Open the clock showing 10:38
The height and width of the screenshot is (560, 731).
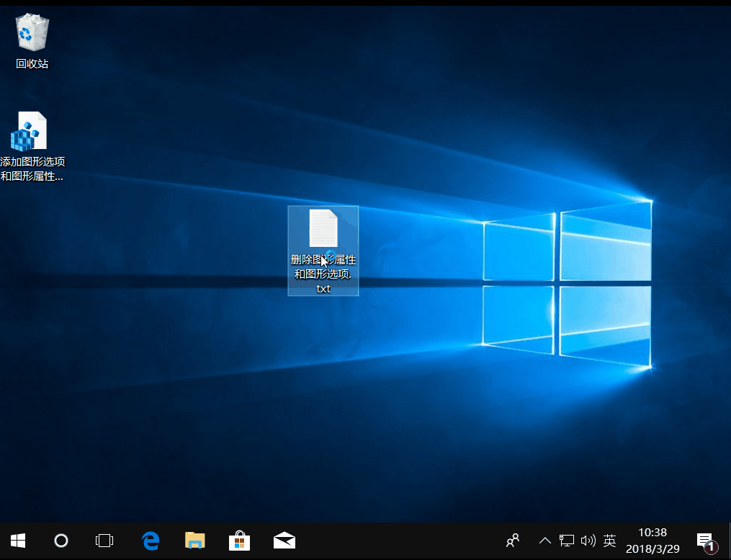652,541
